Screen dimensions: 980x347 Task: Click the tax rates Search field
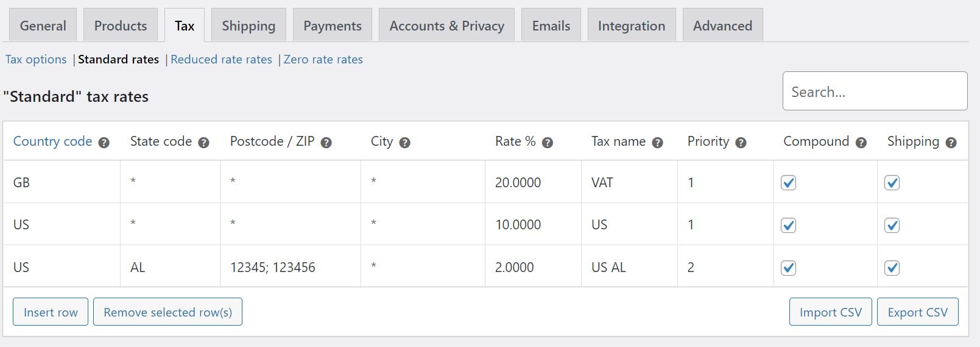click(x=875, y=91)
